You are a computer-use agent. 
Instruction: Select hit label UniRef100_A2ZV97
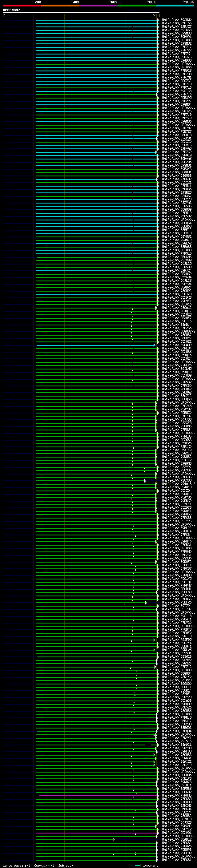point(177,467)
